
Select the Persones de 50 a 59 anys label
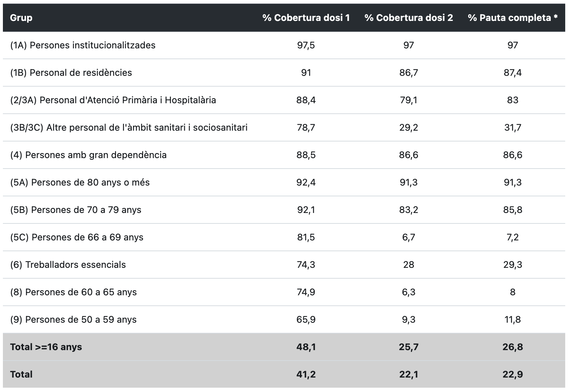pos(73,319)
